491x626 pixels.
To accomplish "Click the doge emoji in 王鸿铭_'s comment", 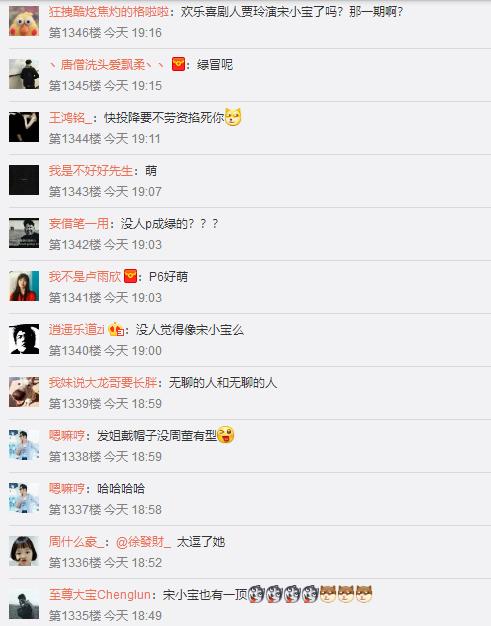I will [x=233, y=117].
